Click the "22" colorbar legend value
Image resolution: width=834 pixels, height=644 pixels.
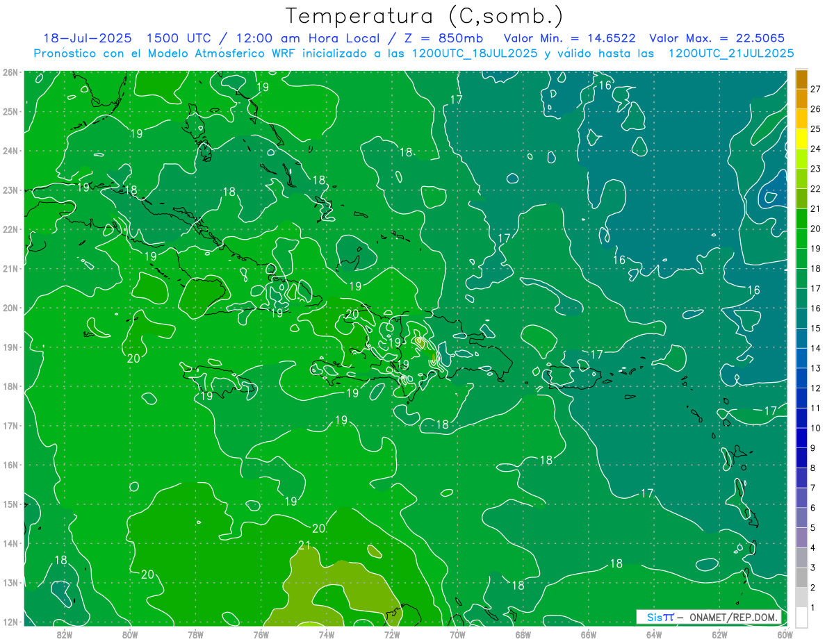coord(816,189)
